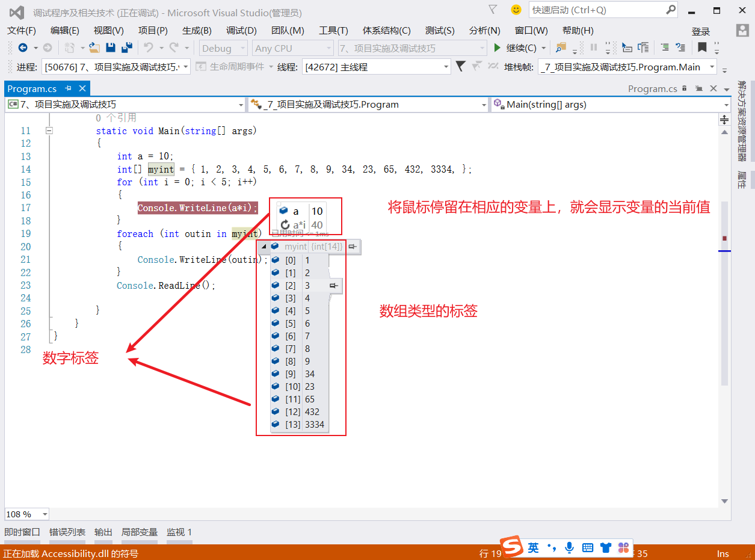Pin the Program.cs active tab
The image size is (755, 560).
69,88
